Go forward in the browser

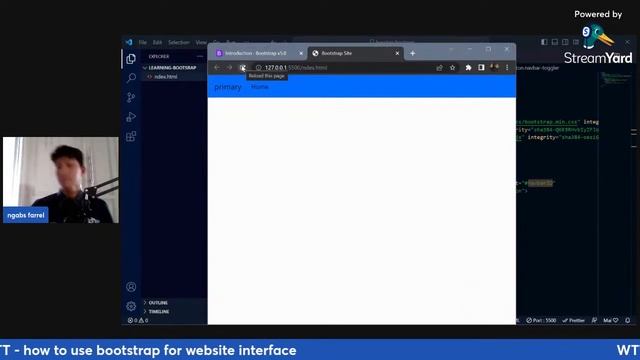click(x=229, y=68)
